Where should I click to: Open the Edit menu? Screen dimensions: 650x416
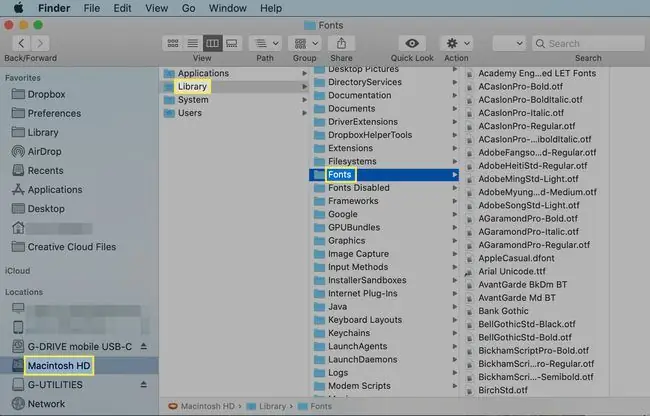point(122,8)
